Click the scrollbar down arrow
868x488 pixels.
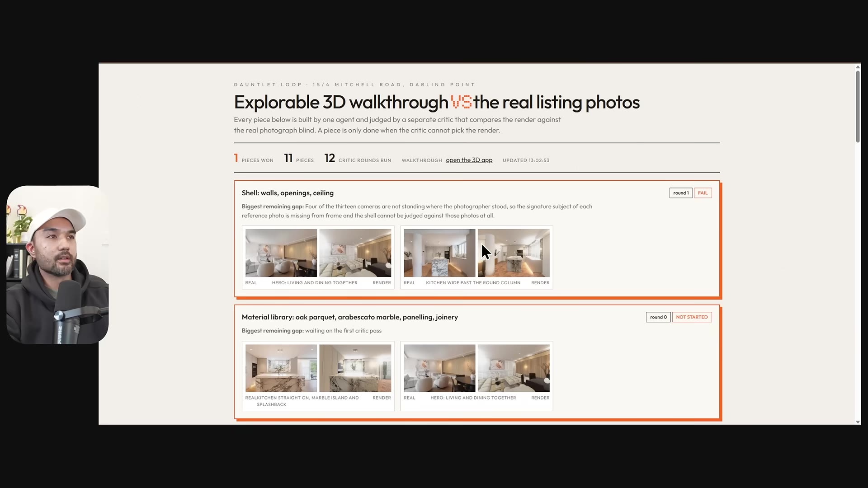(858, 422)
